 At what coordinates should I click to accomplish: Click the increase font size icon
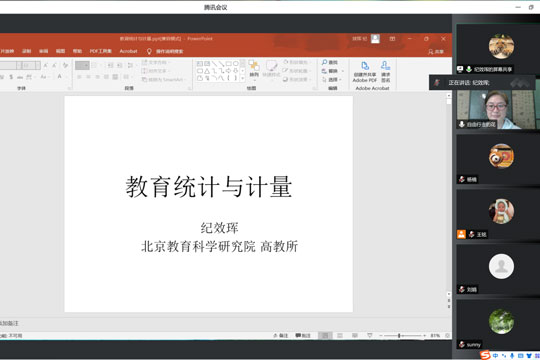click(x=45, y=65)
